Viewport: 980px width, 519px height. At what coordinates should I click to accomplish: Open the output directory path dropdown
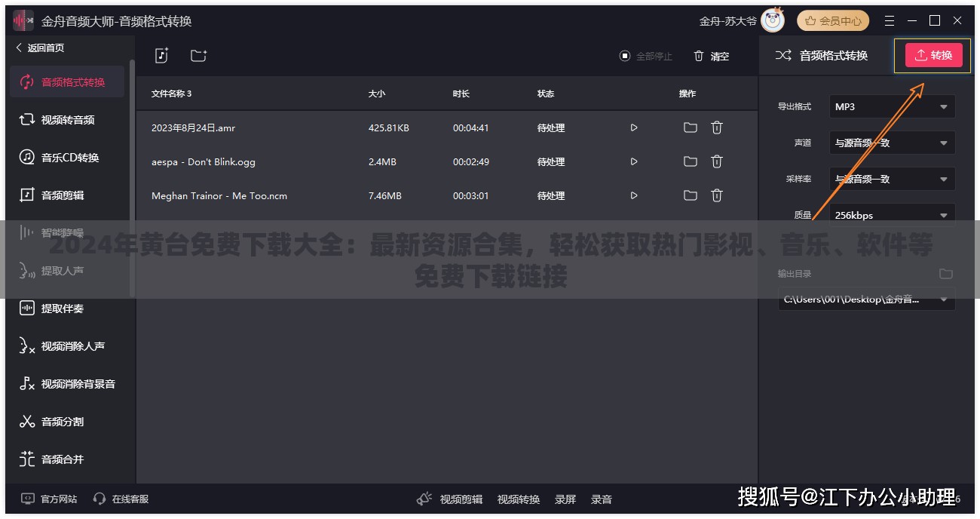coord(867,299)
